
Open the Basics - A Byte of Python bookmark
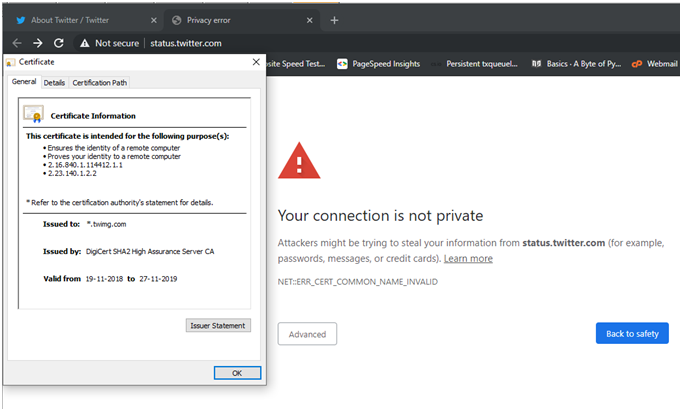coord(576,64)
